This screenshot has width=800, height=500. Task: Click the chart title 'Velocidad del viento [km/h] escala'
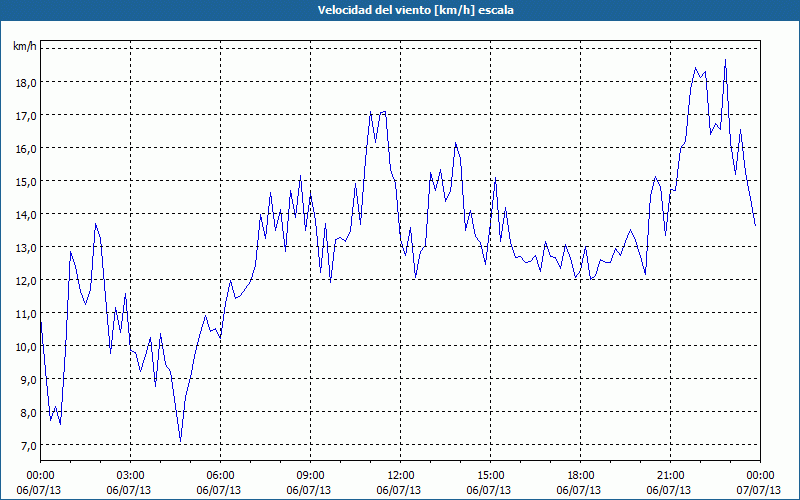pyautogui.click(x=415, y=10)
